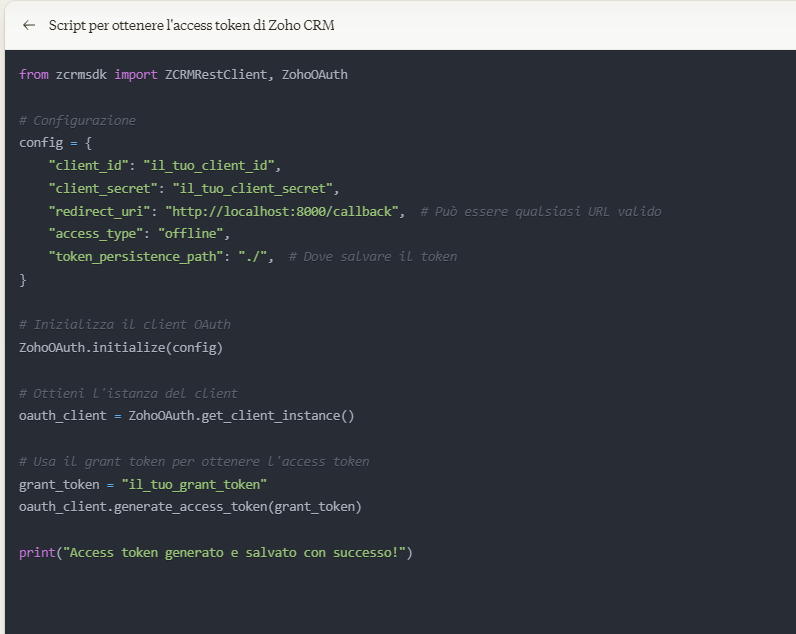
Task: Click the '# Dove salvare il token' comment
Action: coord(373,257)
